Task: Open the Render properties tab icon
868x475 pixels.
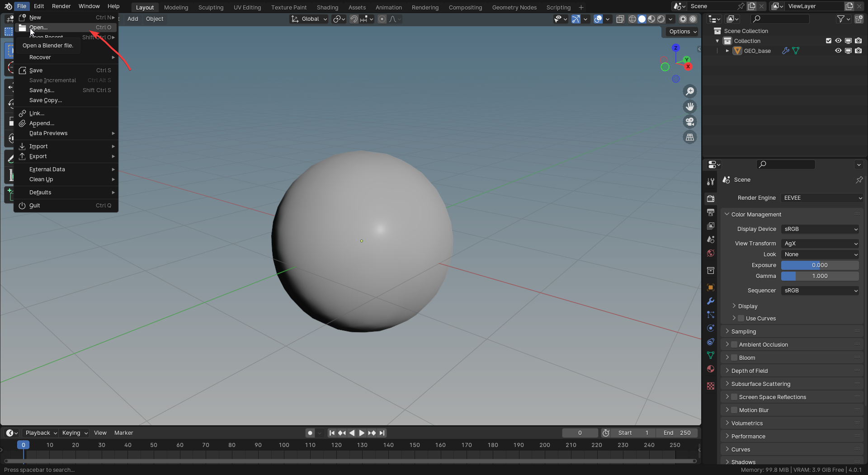Action: [x=711, y=198]
